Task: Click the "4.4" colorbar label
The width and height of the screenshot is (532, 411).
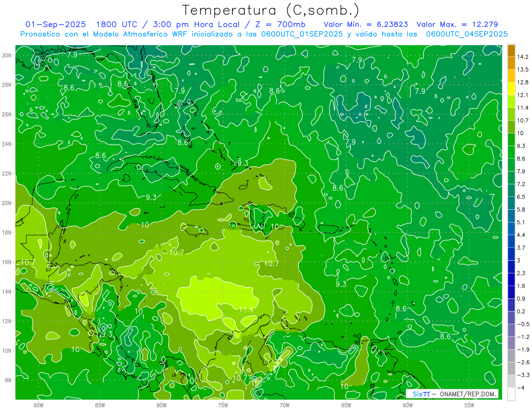Action: tap(521, 235)
